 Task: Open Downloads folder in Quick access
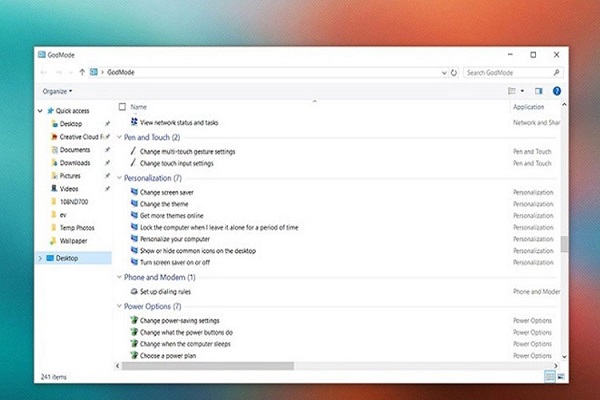pyautogui.click(x=75, y=162)
